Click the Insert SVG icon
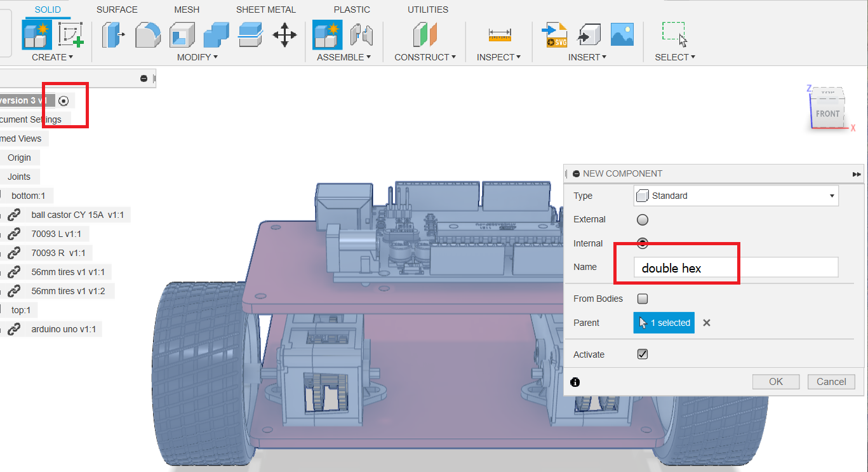The width and height of the screenshot is (868, 472). click(x=553, y=36)
